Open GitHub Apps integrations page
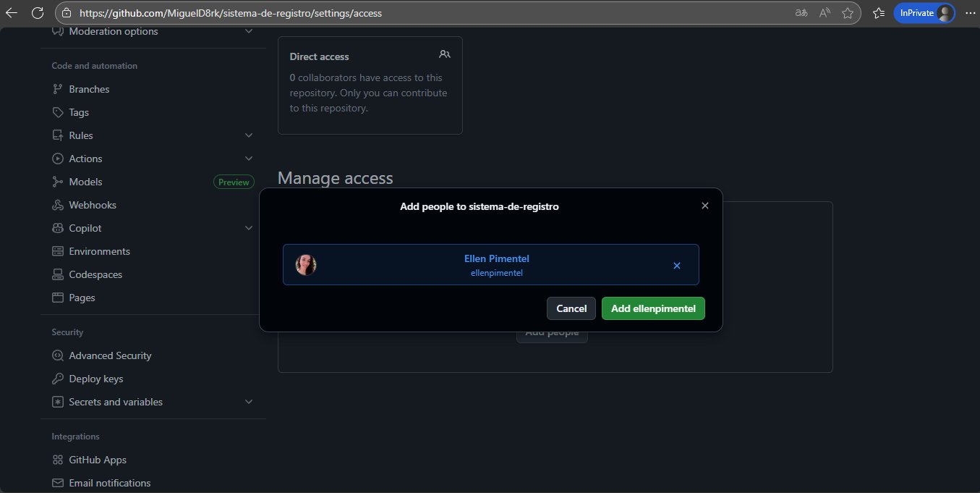Screen dimensions: 980x493 pos(98,460)
